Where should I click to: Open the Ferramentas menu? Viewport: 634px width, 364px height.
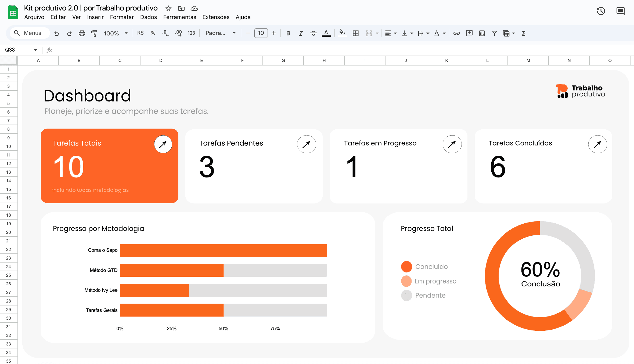[x=179, y=17]
